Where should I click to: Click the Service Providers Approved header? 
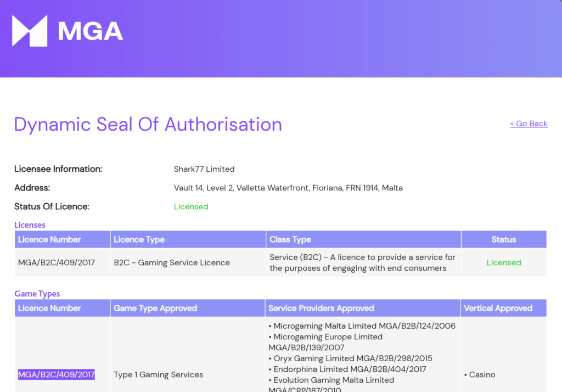click(321, 308)
